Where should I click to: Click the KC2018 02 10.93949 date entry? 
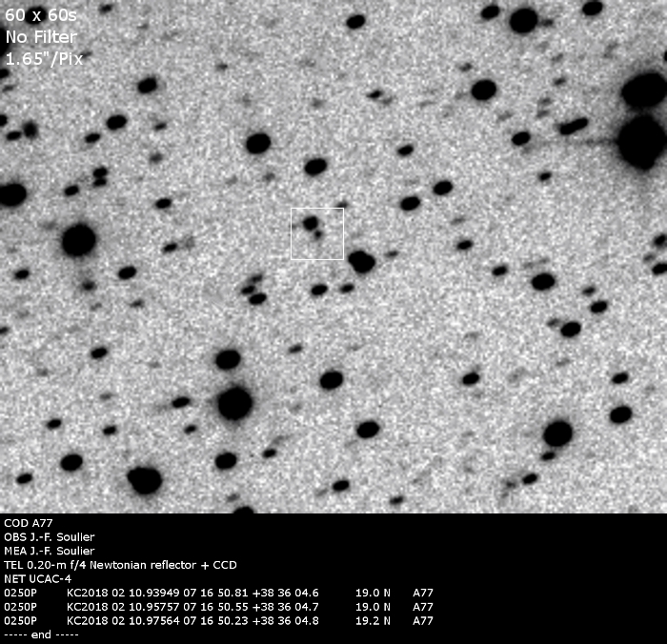(114, 593)
